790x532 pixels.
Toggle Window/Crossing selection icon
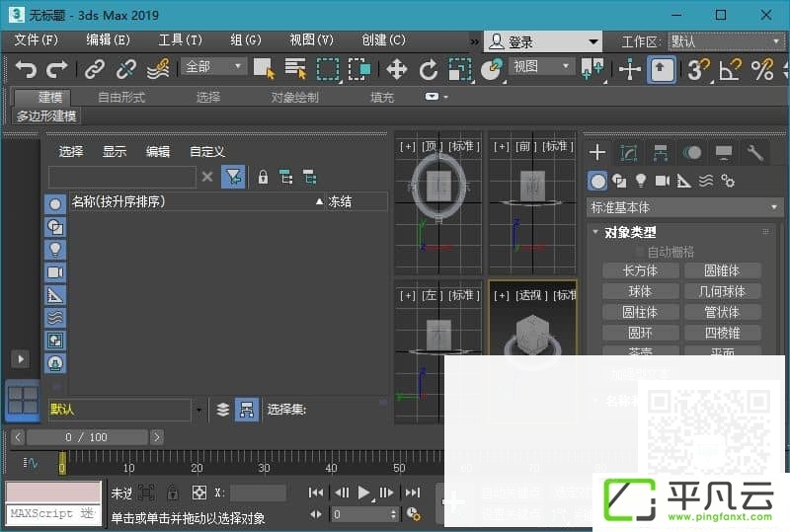pyautogui.click(x=359, y=69)
